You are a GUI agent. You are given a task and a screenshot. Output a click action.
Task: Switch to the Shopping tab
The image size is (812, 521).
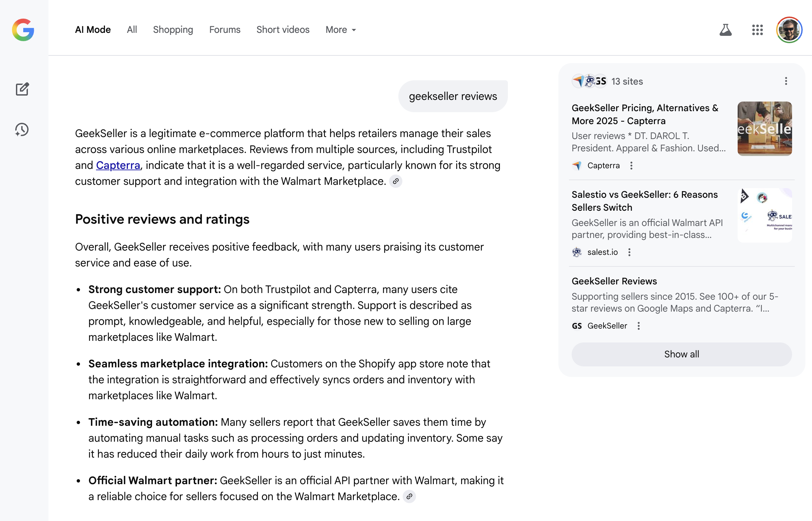coord(173,30)
